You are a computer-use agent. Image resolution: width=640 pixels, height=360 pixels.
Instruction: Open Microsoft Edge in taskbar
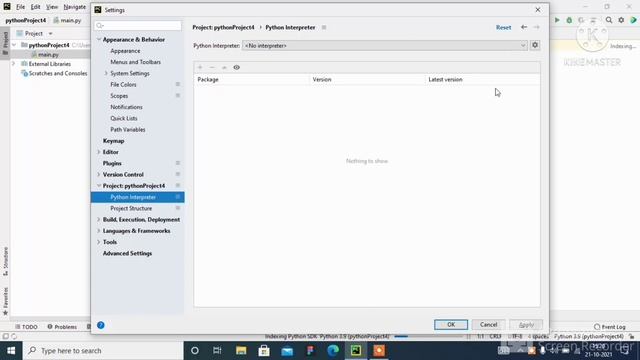(333, 351)
